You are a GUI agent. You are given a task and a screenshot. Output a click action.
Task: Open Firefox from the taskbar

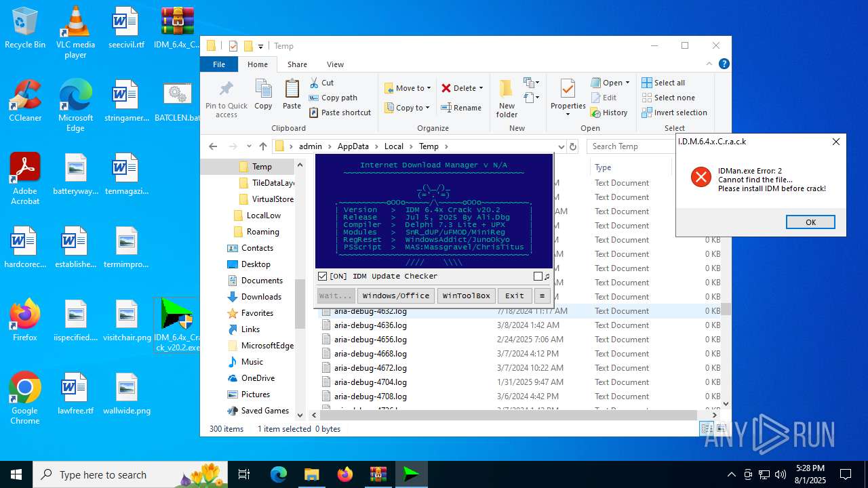(x=345, y=474)
